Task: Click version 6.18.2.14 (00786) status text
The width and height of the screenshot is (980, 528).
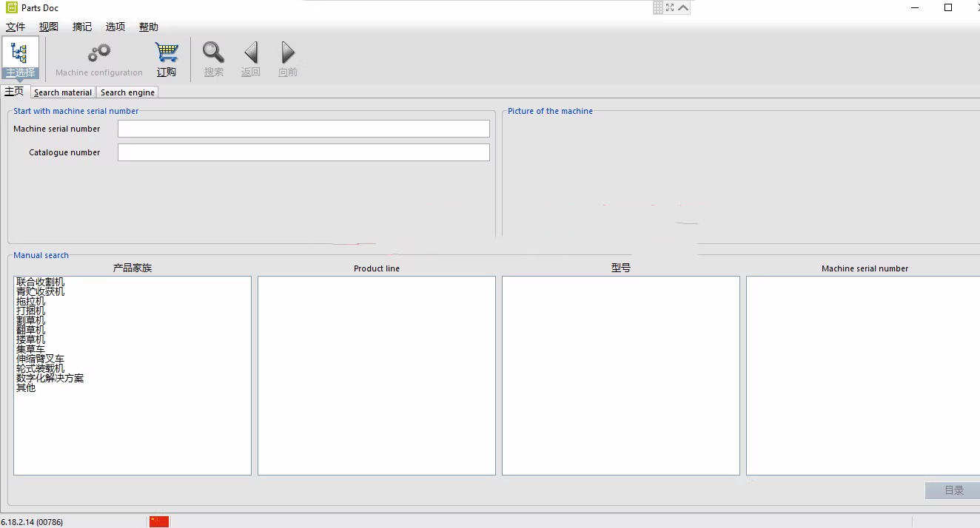Action: point(32,522)
